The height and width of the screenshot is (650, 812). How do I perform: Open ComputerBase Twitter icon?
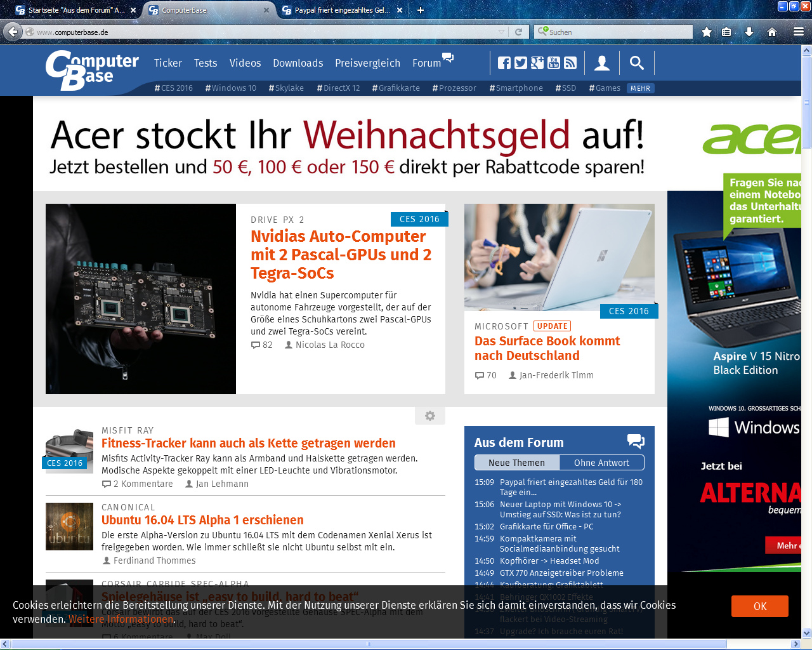pos(521,63)
